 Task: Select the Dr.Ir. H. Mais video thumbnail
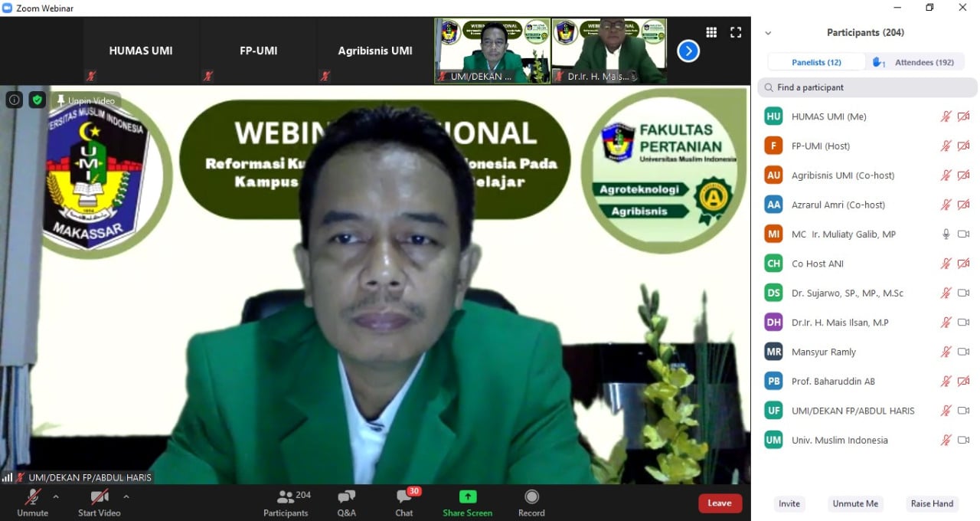point(609,51)
